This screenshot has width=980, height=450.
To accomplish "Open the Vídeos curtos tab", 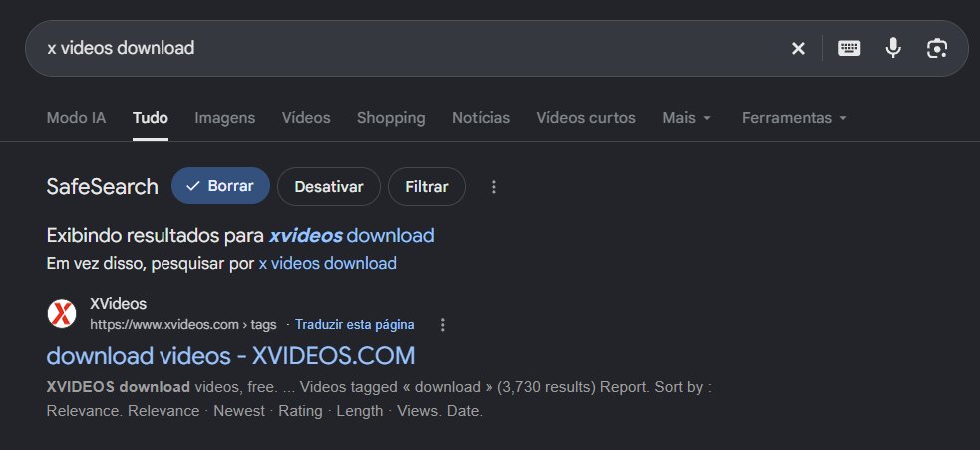I will coord(585,118).
